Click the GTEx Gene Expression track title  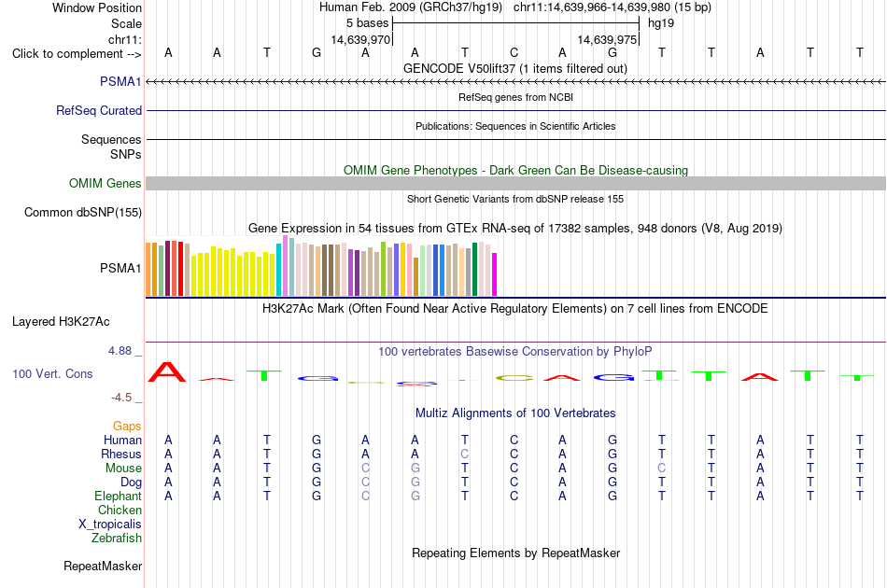coord(515,229)
